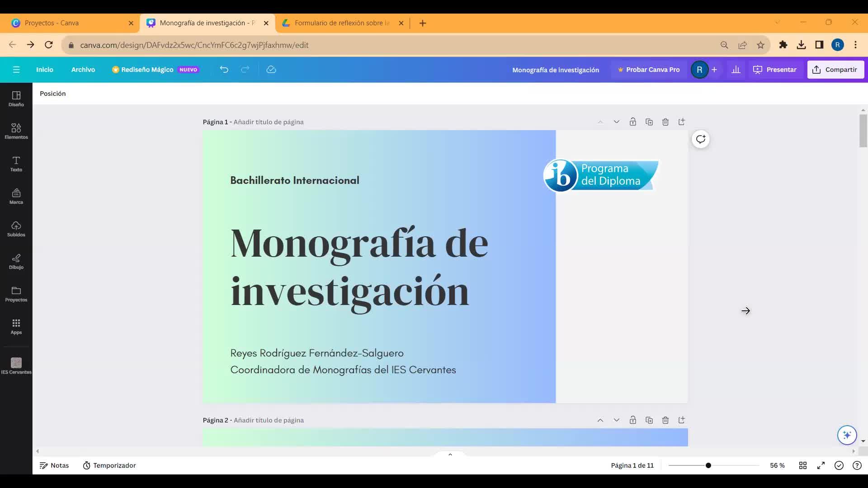Delete Página 2 with the trash icon

665,420
